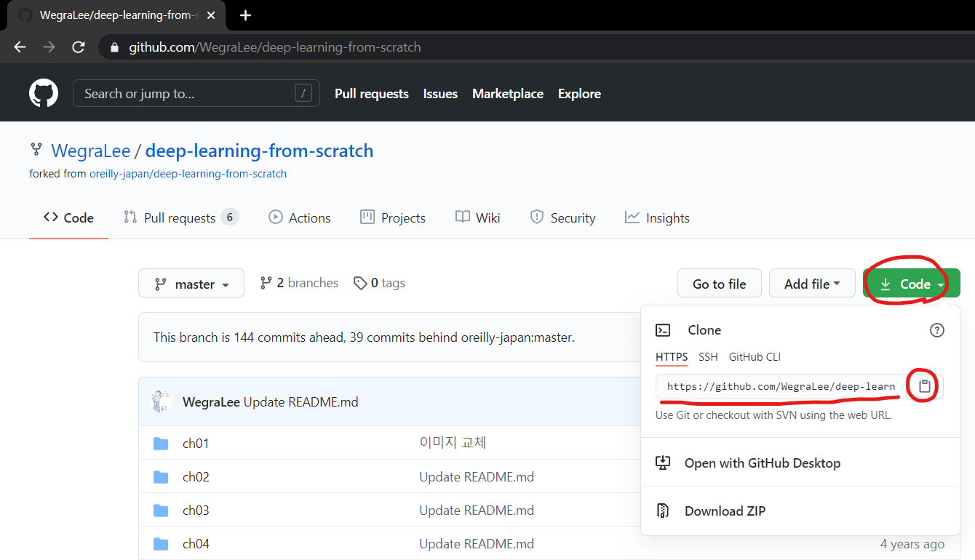This screenshot has height=560, width=975.
Task: Click Issues in the top navigation
Action: pyautogui.click(x=440, y=94)
